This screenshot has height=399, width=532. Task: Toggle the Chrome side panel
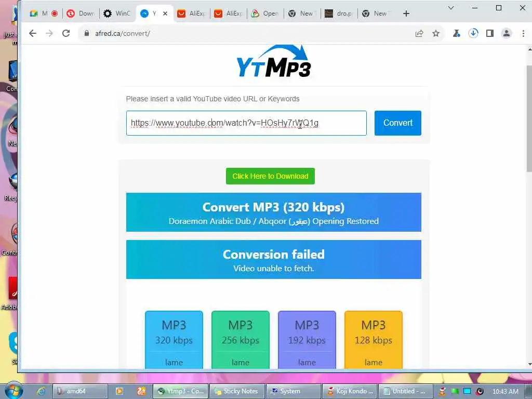[490, 33]
